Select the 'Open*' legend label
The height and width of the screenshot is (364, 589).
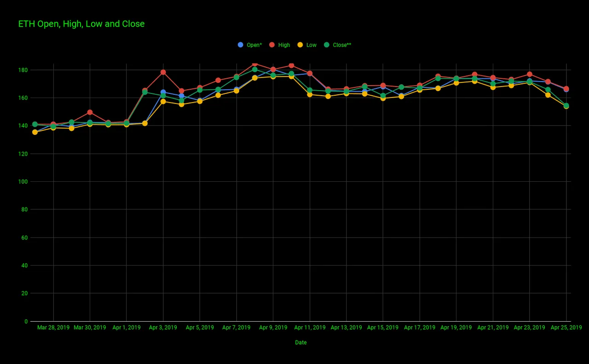[254, 45]
